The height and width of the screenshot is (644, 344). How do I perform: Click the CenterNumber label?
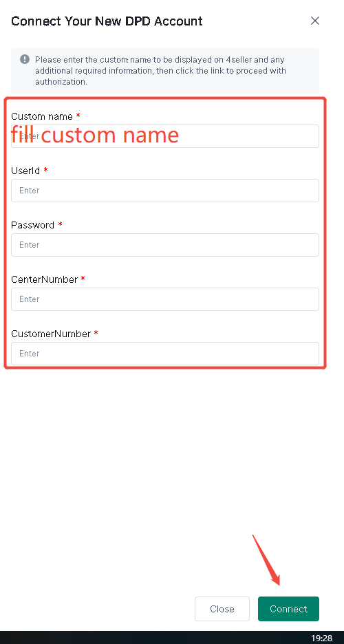(44, 279)
